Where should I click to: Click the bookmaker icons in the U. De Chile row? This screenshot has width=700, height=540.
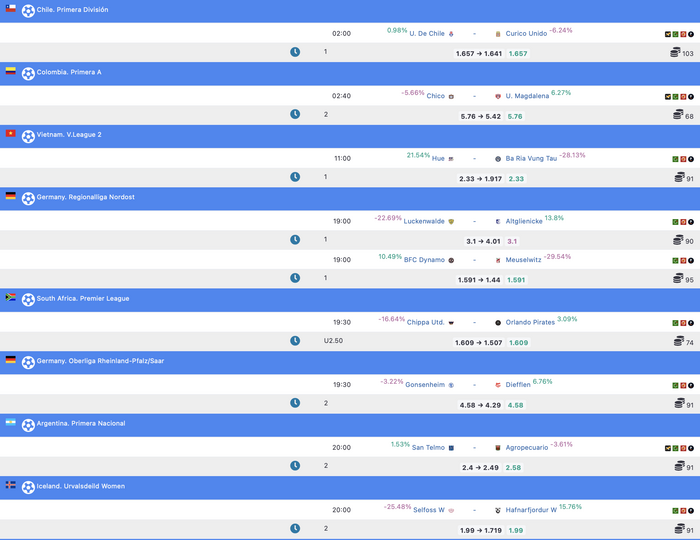(x=679, y=34)
